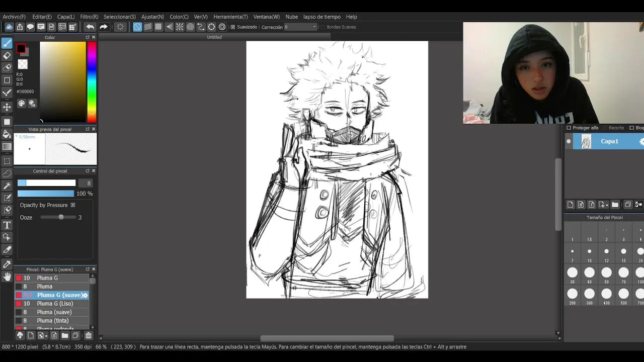This screenshot has width=644, height=362.
Task: Enable the concentric circle snap guide
Action: coord(190,27)
